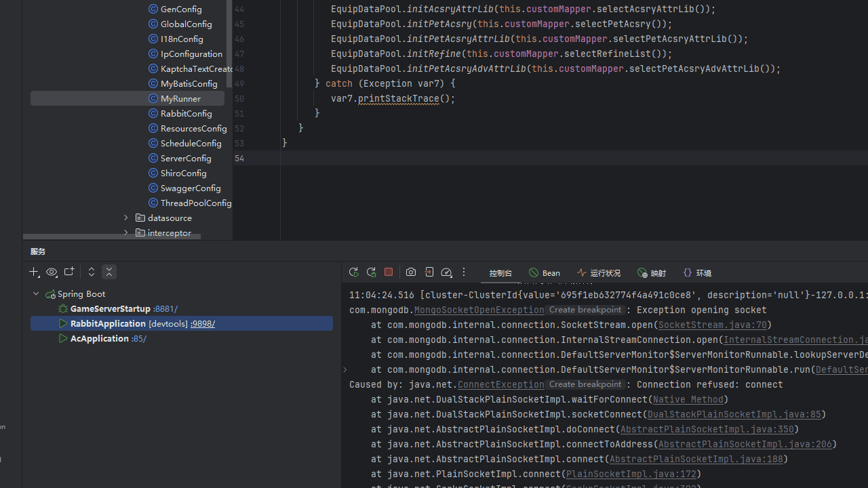The height and width of the screenshot is (488, 868).
Task: Click the Expand All services icon
Action: (92, 272)
